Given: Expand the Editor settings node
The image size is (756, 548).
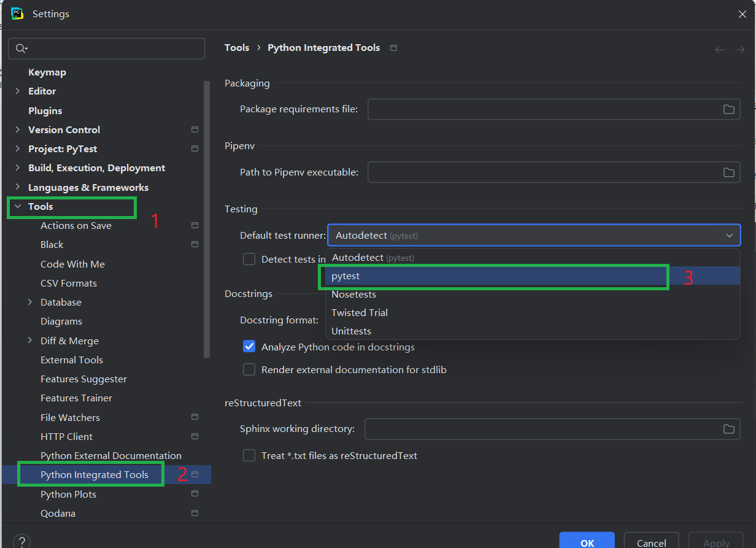Looking at the screenshot, I should click(x=18, y=91).
